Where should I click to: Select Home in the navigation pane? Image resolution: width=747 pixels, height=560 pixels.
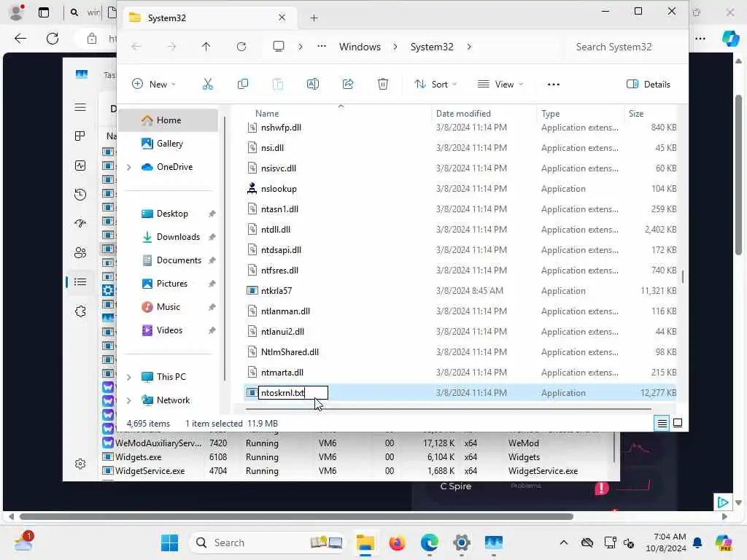[168, 120]
